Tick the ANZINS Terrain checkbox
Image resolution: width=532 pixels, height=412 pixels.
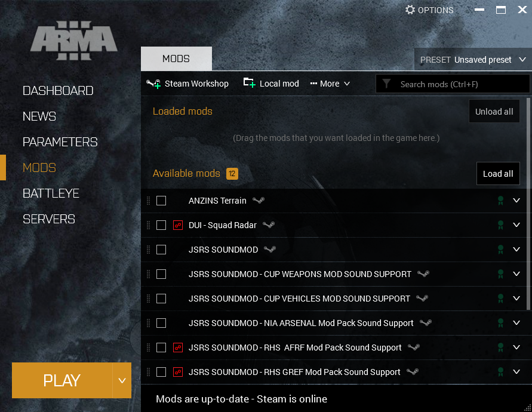coord(161,201)
